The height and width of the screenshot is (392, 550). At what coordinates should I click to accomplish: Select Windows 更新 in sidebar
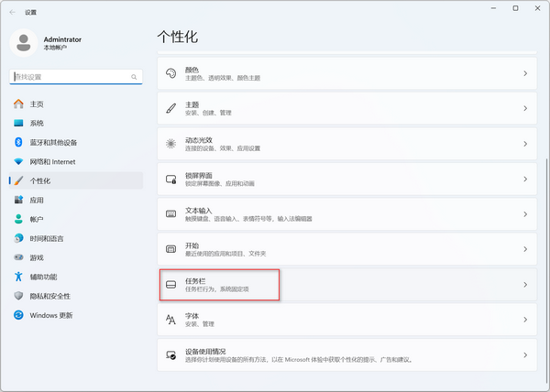coord(76,315)
